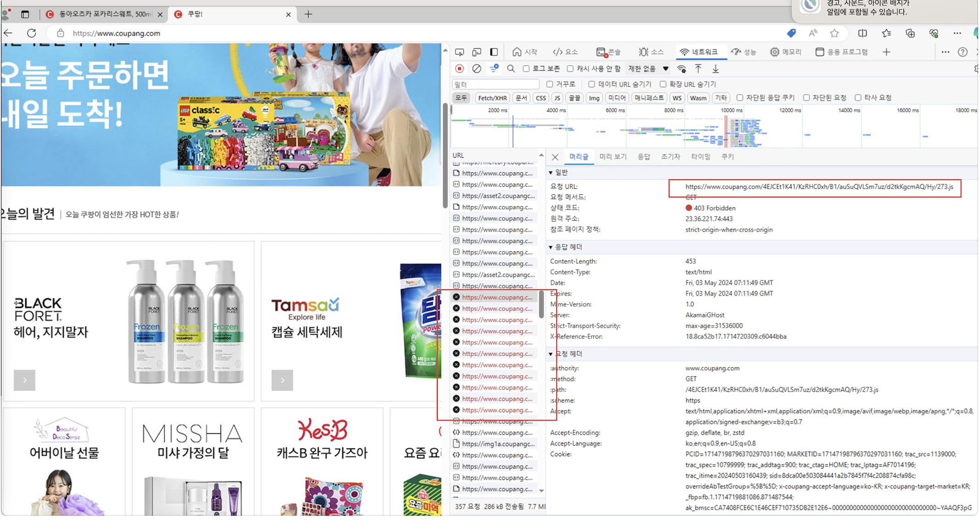
Task: Filter requests by JS type
Action: (557, 98)
